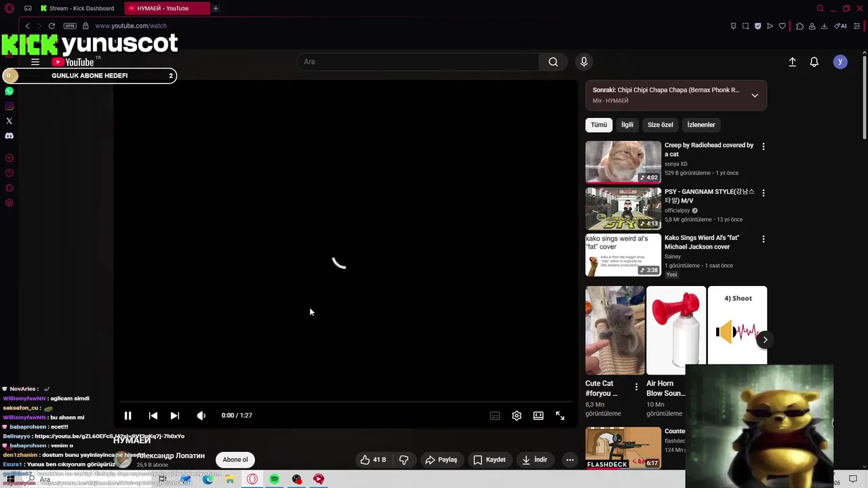Click the YouTube search magnifier button
The image size is (868, 488).
(x=553, y=62)
